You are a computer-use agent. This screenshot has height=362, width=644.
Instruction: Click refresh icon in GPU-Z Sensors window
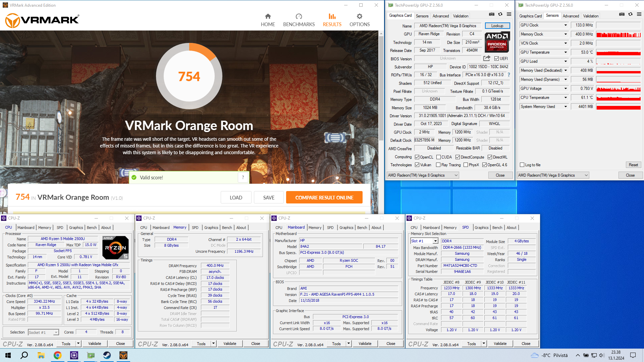click(x=630, y=14)
